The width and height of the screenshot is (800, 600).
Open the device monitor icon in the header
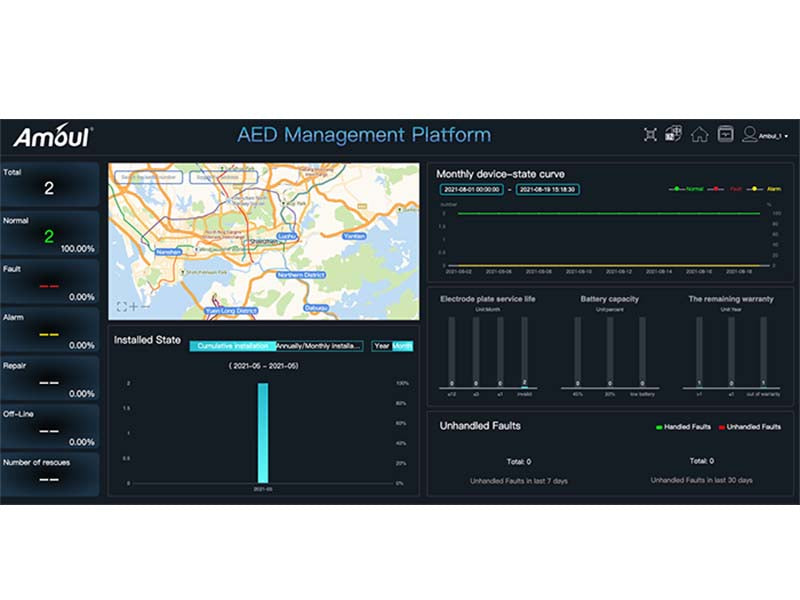[725, 135]
